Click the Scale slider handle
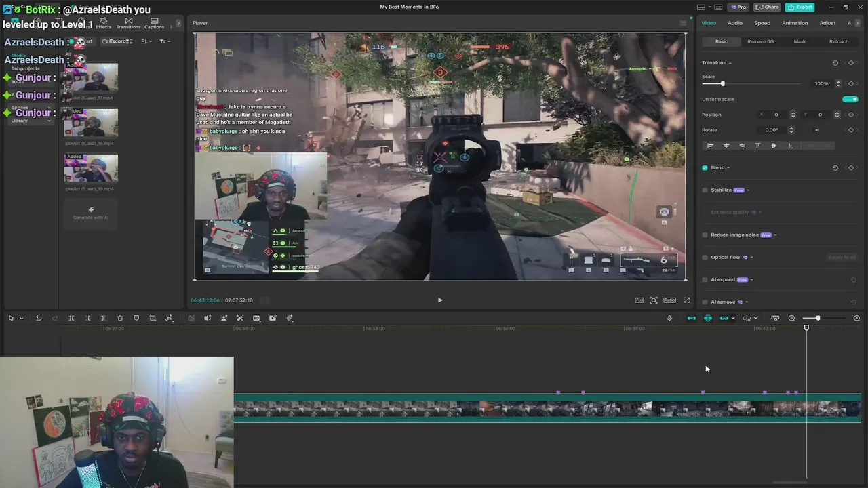 point(723,83)
